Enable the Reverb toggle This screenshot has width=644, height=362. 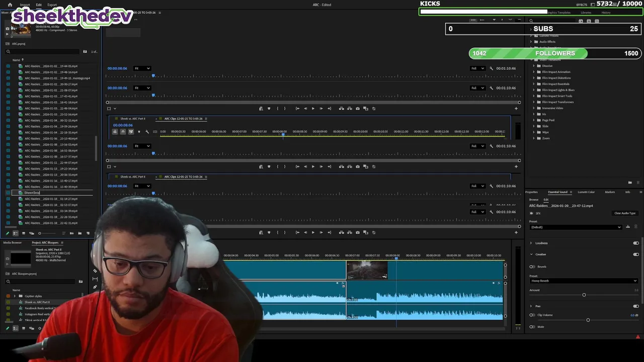[532, 266]
